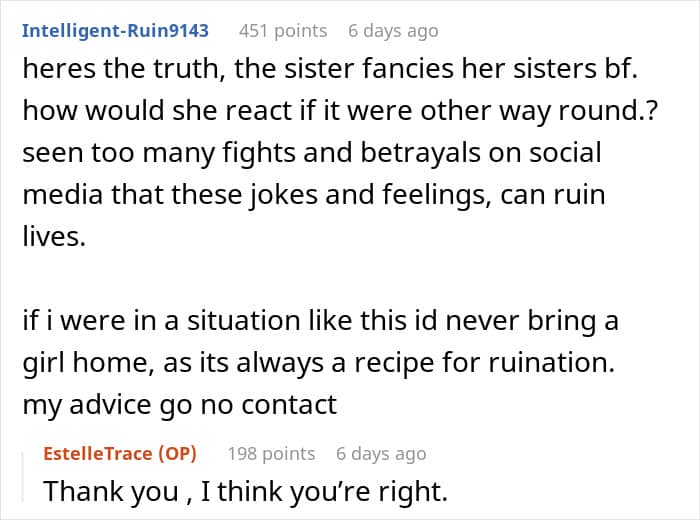Click the line 'girl home, as its always'

(319, 363)
